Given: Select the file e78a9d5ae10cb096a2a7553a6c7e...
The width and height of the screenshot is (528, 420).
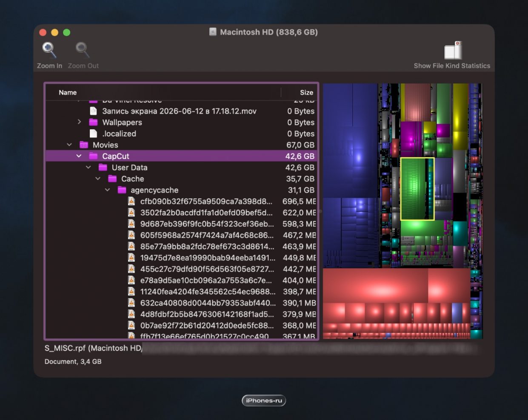Looking at the screenshot, I should coord(206,281).
